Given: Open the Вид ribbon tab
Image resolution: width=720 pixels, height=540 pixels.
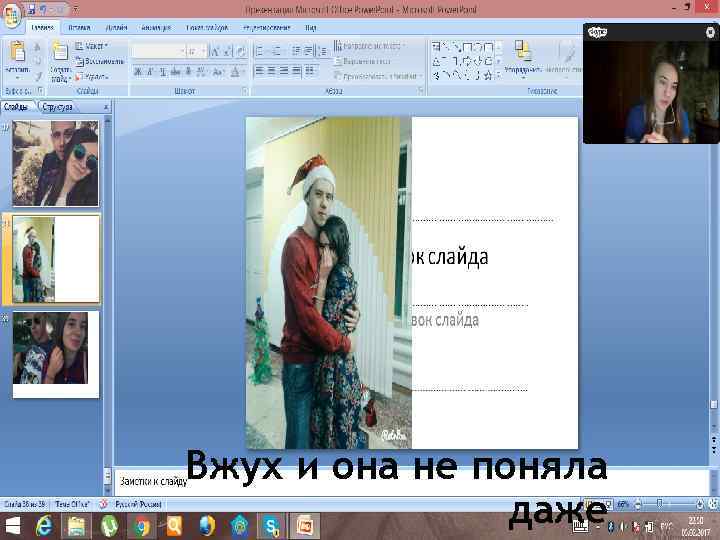Looking at the screenshot, I should coord(311,28).
